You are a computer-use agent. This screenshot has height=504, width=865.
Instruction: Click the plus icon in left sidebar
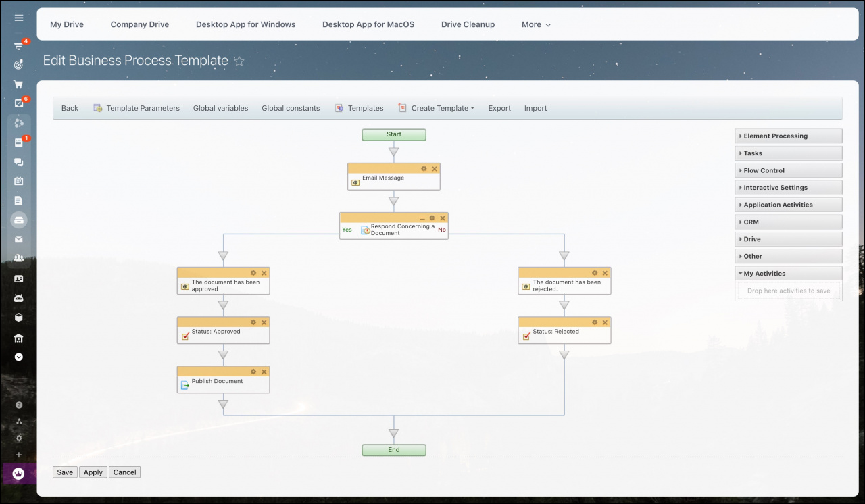click(19, 455)
